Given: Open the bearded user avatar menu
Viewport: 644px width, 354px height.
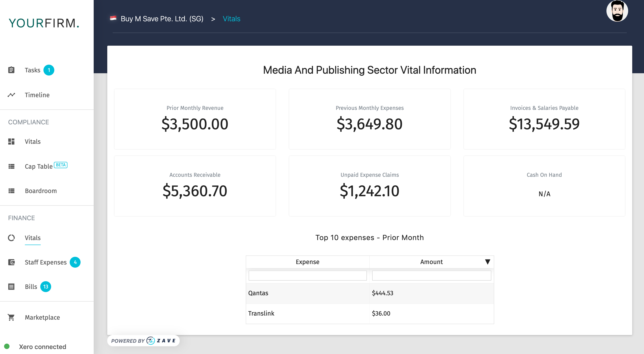Looking at the screenshot, I should tap(617, 11).
